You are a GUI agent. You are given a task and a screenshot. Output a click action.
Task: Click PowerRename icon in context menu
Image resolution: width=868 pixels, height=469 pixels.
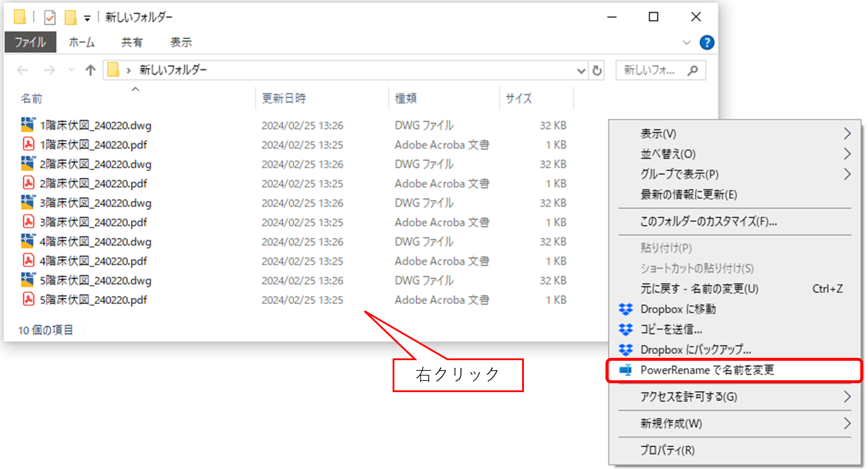coord(626,370)
